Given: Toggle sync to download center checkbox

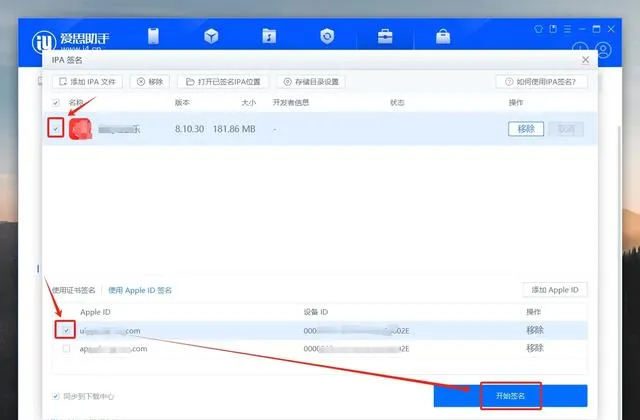Looking at the screenshot, I should [x=56, y=396].
